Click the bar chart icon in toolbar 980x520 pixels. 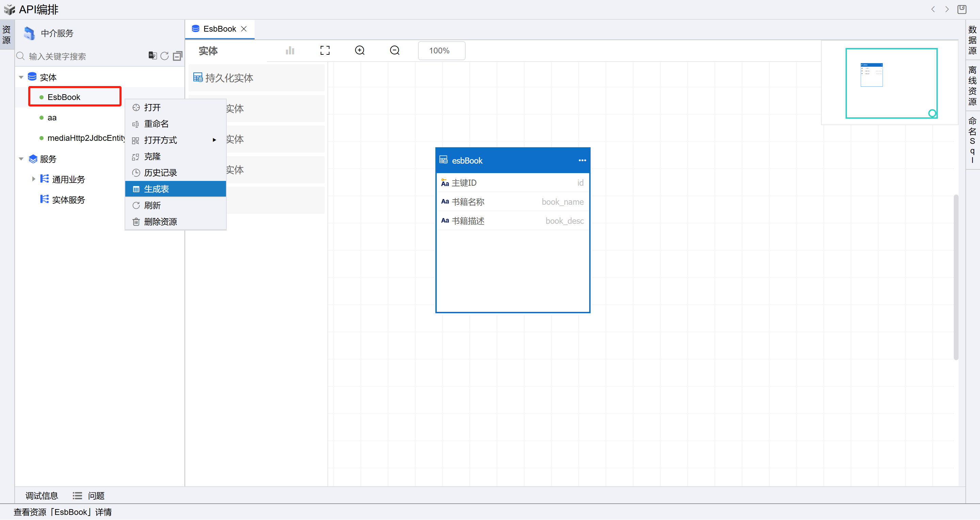coord(290,50)
